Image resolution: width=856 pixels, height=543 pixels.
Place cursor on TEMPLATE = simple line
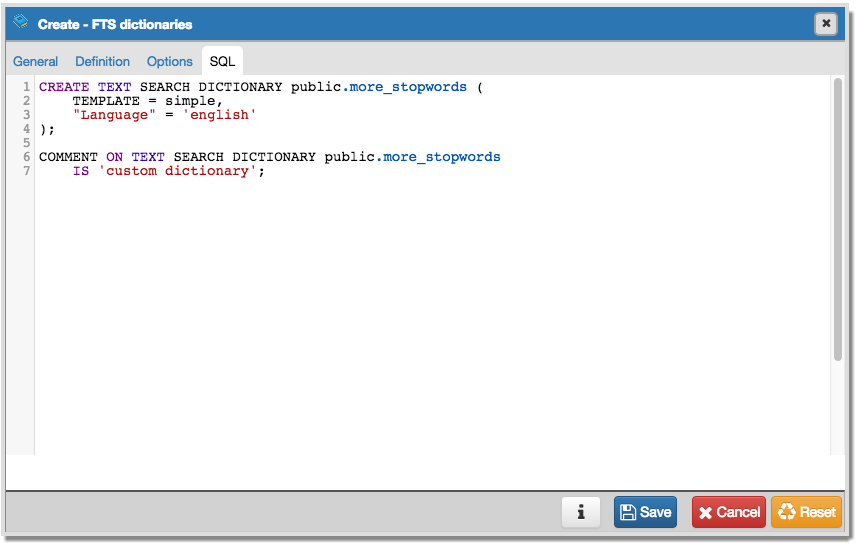tap(145, 101)
